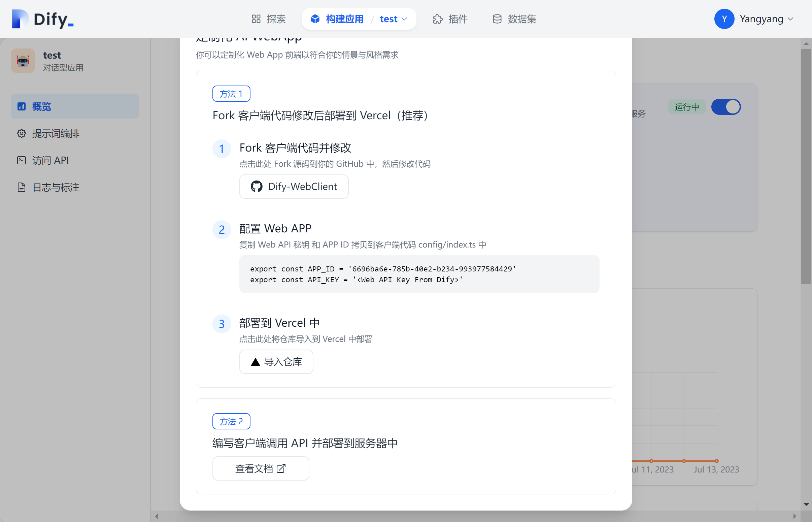This screenshot has height=522, width=812.
Task: Expand the test app dropdown chevron
Action: [404, 19]
